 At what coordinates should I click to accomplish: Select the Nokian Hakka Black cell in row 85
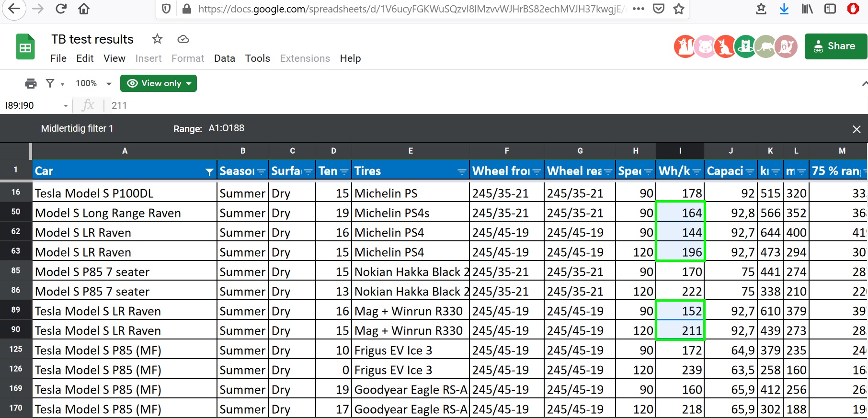pos(411,272)
